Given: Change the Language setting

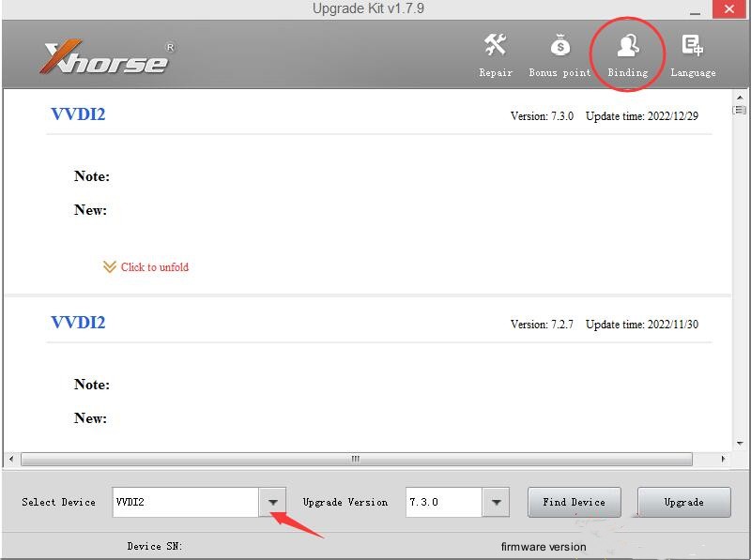Looking at the screenshot, I should (x=693, y=55).
